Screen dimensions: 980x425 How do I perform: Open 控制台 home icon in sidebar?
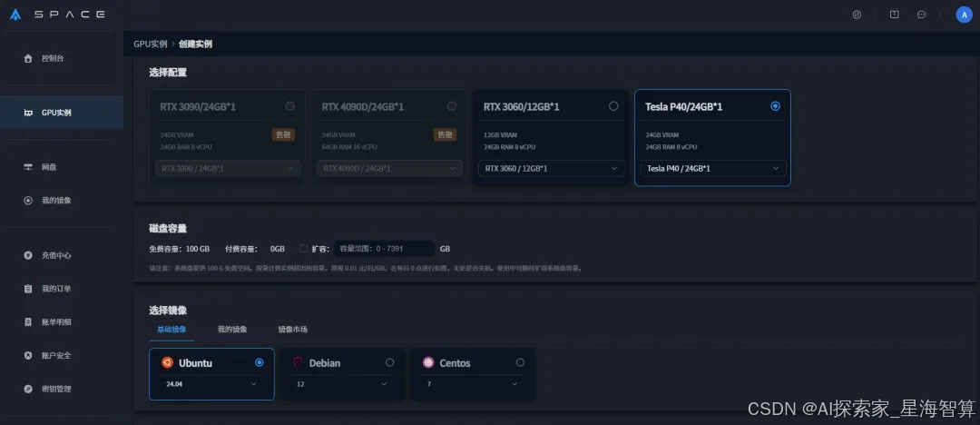tap(27, 58)
